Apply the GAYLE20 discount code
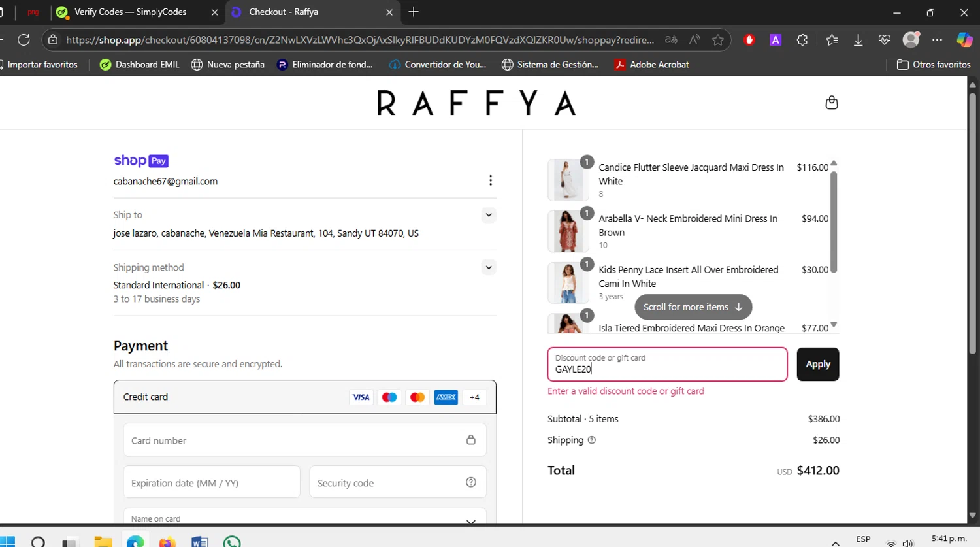The image size is (980, 547). coord(817,364)
